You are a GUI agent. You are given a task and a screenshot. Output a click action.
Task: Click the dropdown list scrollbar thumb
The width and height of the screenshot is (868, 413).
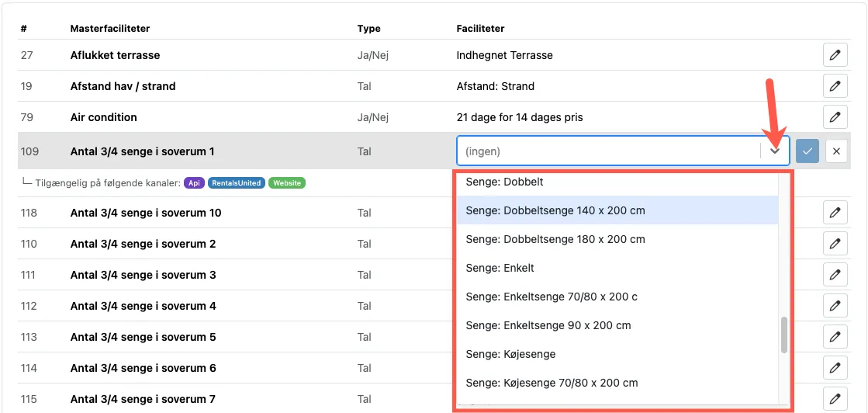[x=784, y=335]
